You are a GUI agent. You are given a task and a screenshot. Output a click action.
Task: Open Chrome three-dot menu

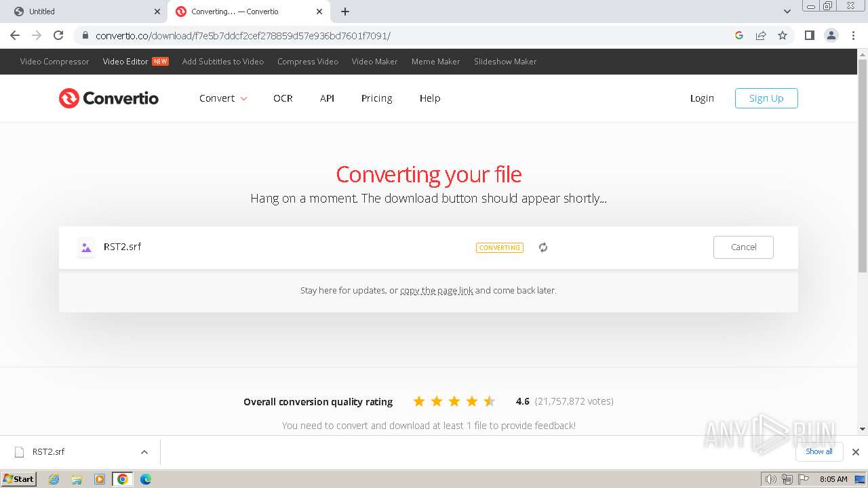click(x=854, y=35)
